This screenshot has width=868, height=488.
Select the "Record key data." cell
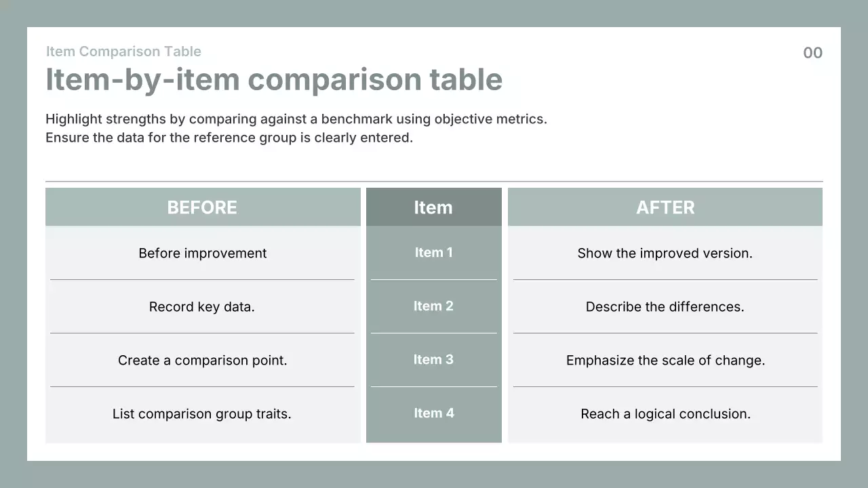(x=202, y=307)
